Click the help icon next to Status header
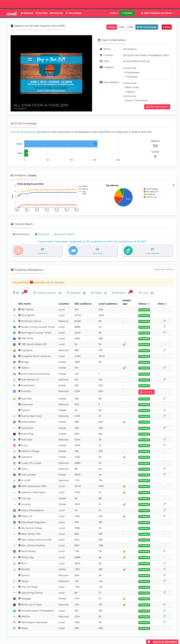Image resolution: width=180 pixels, height=644 pixels. (x=148, y=304)
